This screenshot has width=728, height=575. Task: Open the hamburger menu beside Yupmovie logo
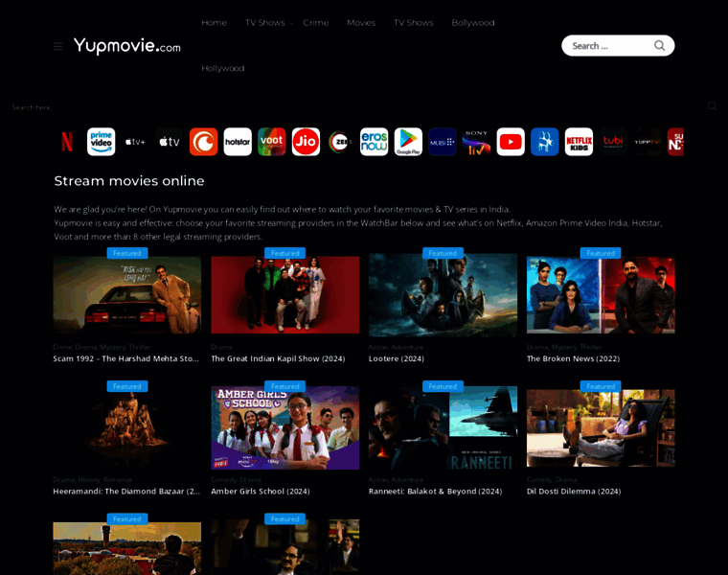coord(57,46)
